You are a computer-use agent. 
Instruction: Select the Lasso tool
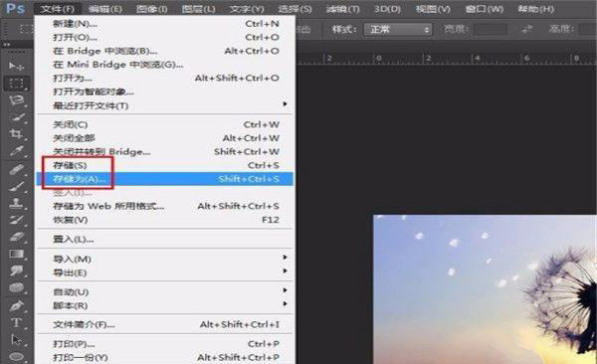[x=16, y=100]
